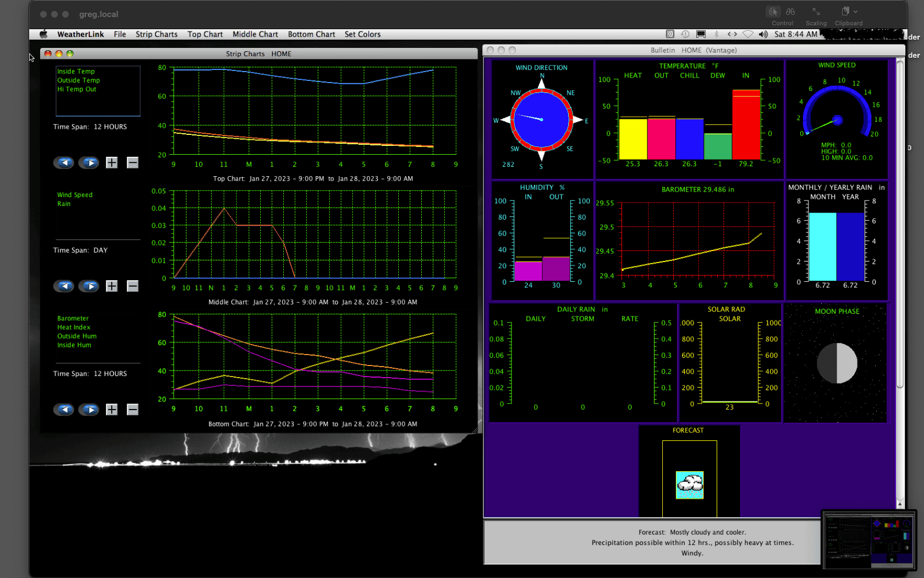Switch to Control mode in screen sharing toolbar
Image resolution: width=924 pixels, height=578 pixels.
click(773, 12)
